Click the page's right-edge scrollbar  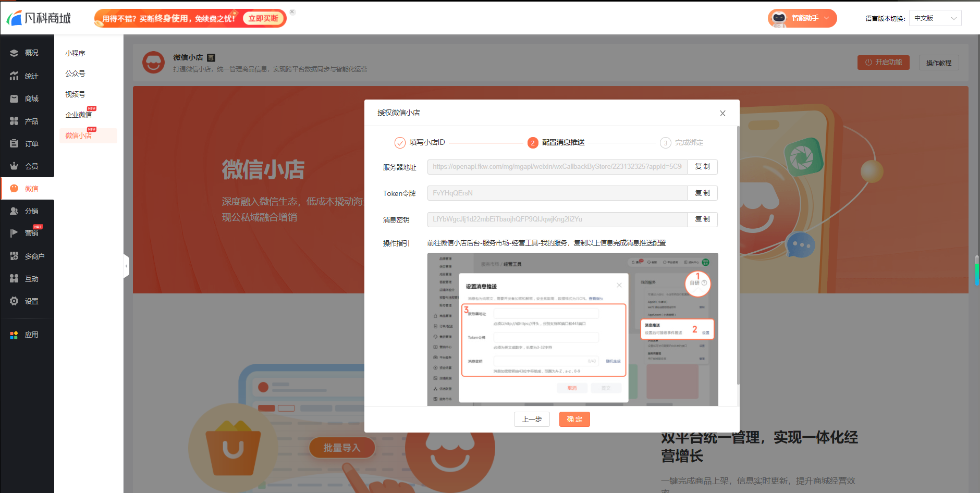[x=977, y=270]
